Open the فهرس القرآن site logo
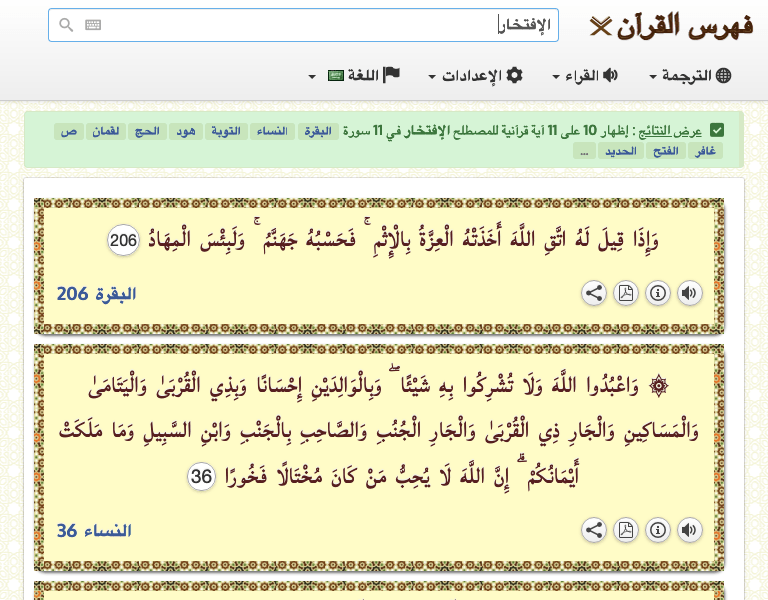 click(672, 26)
